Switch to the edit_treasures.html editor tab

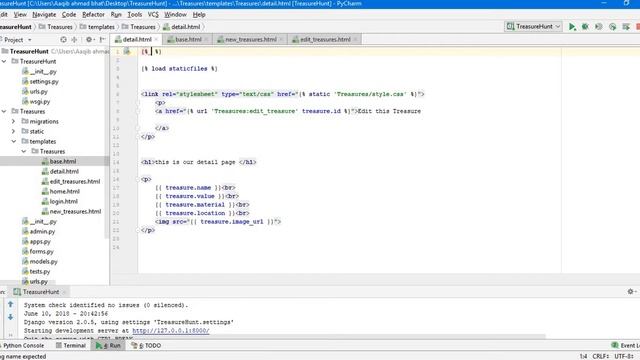tap(325, 40)
